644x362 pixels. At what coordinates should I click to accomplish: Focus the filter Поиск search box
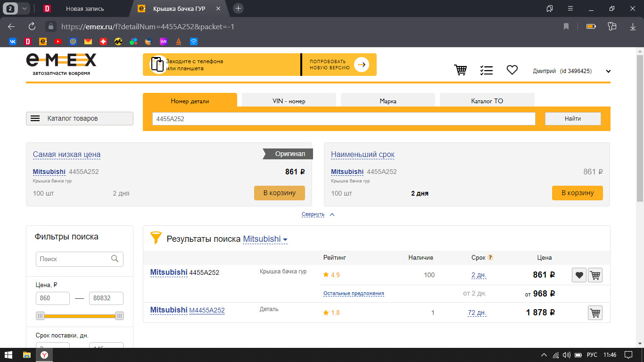tap(80, 259)
